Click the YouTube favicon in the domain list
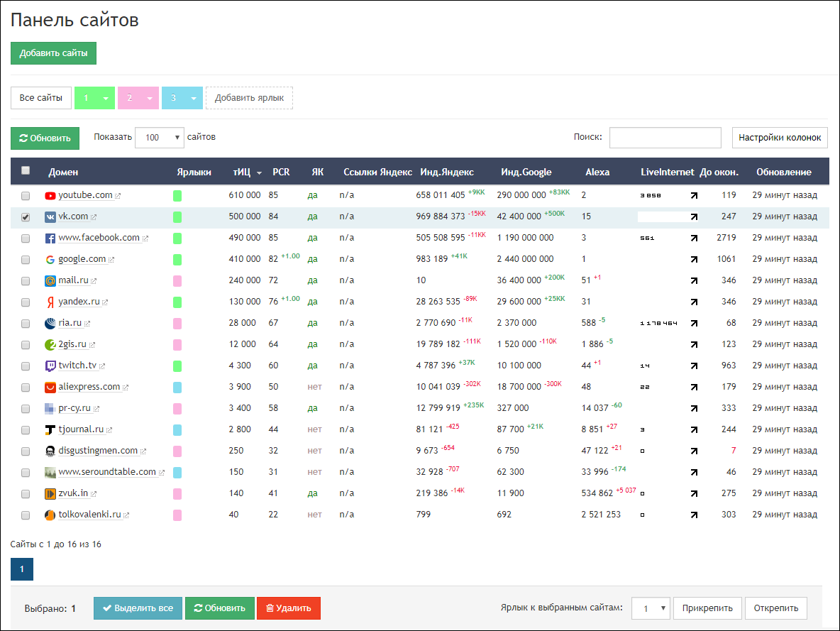Screen dimensions: 840x631 50,195
